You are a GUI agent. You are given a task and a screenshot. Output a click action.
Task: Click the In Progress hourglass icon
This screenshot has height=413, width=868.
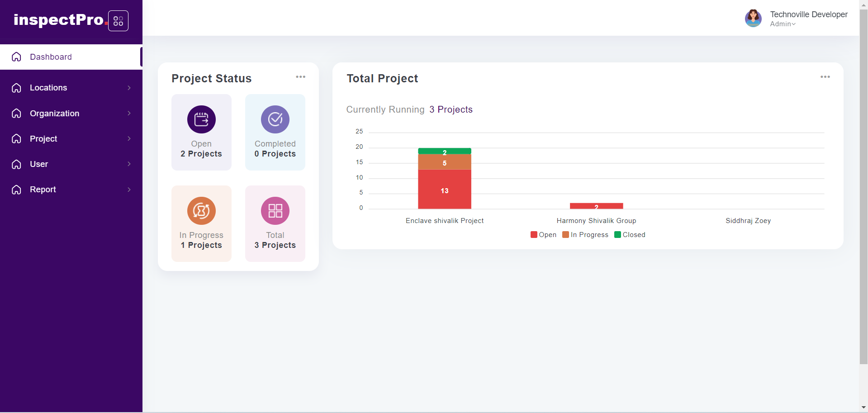pyautogui.click(x=201, y=210)
